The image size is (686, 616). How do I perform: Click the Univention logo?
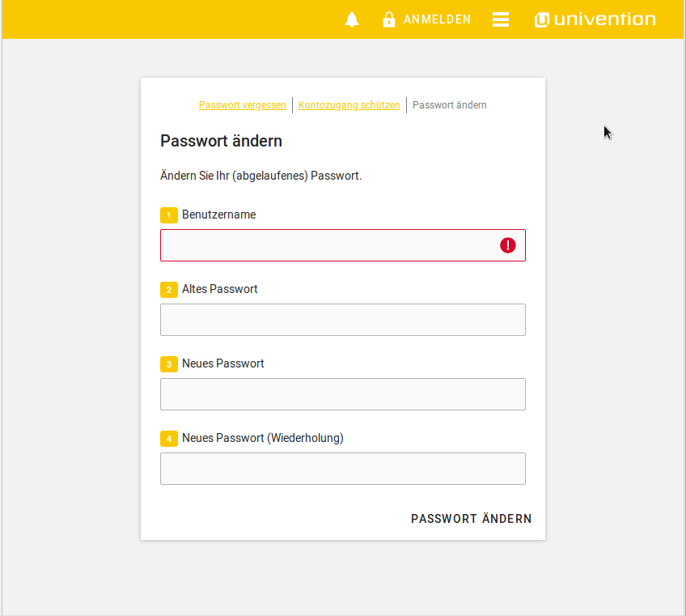(x=595, y=19)
